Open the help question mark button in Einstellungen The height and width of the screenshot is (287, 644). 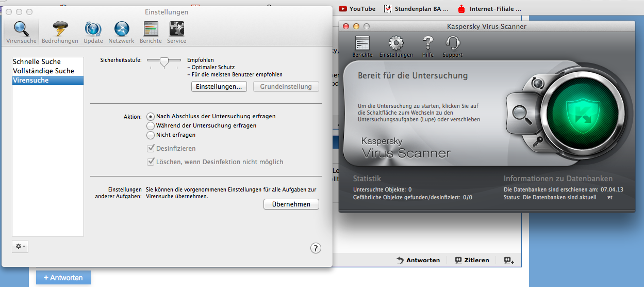tap(316, 248)
